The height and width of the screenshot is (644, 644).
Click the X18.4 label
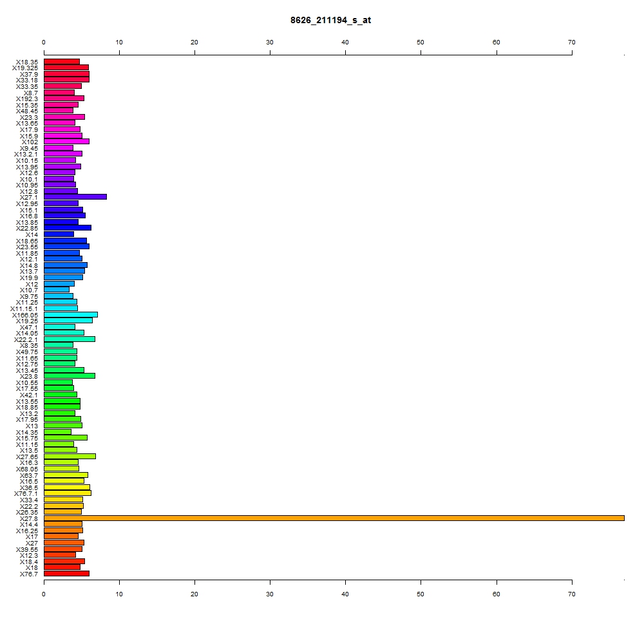point(29,562)
